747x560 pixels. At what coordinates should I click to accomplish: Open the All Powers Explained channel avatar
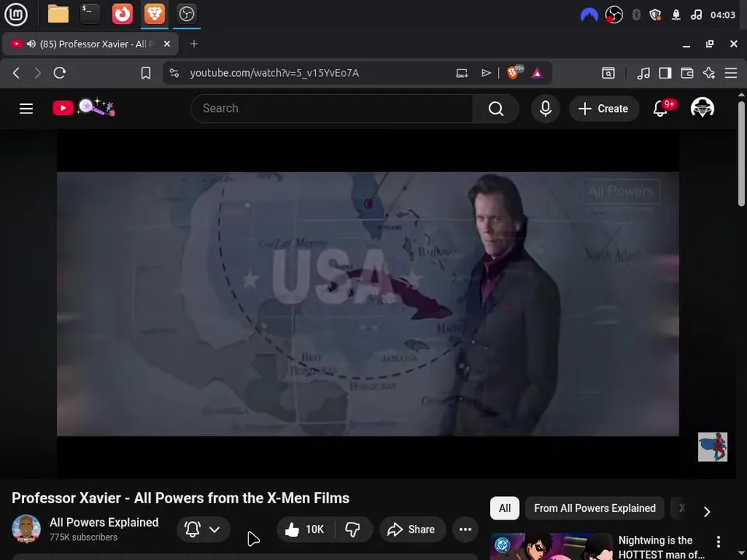tap(26, 529)
